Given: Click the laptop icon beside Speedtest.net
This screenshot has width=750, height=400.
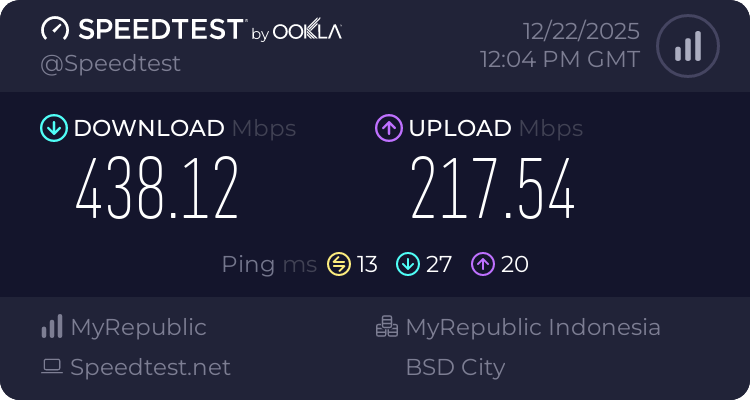Looking at the screenshot, I should (52, 367).
